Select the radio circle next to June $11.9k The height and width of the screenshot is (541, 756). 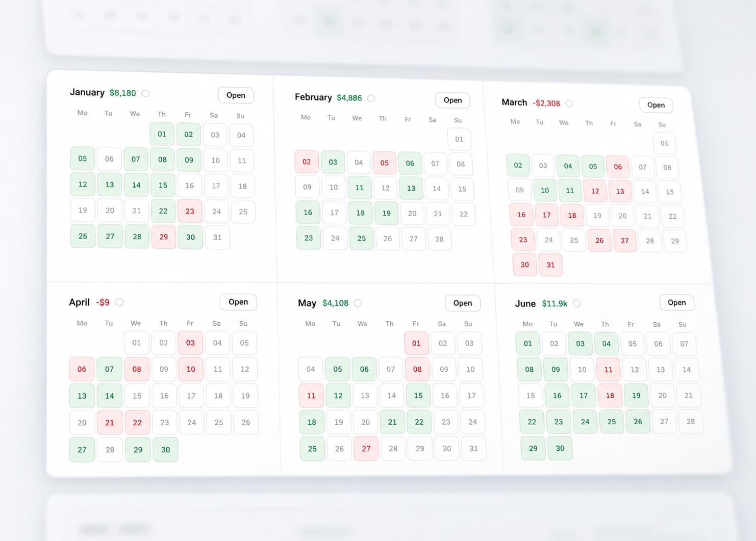click(x=576, y=303)
